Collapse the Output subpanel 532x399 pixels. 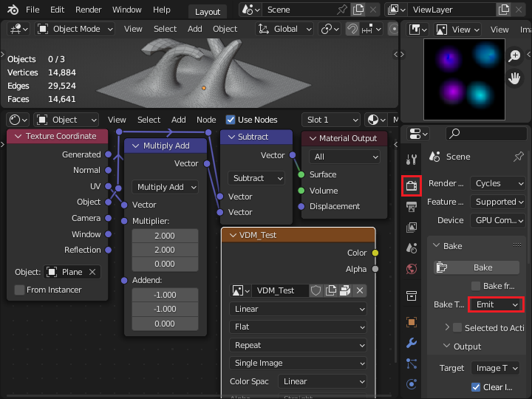tap(447, 346)
